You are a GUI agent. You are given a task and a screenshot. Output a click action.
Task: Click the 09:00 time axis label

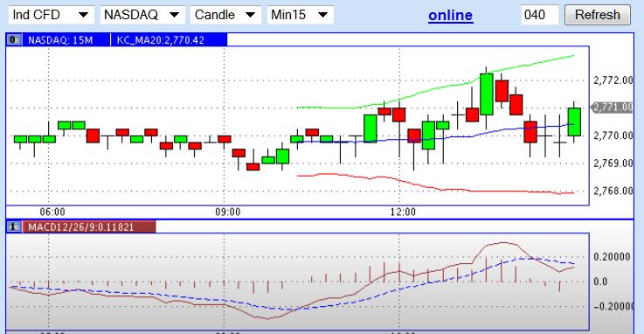click(x=227, y=212)
